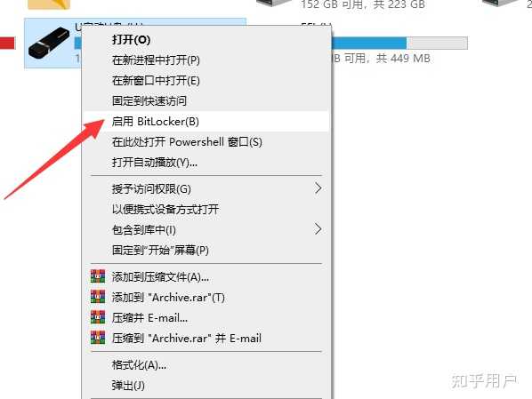This screenshot has height=399, width=532.
Task: Click the black USB drive icon
Action: point(49,42)
